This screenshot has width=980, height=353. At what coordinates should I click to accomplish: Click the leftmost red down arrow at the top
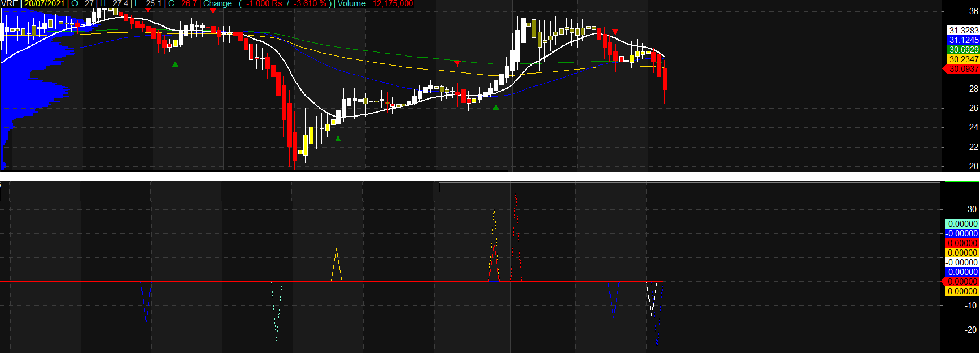pyautogui.click(x=148, y=10)
